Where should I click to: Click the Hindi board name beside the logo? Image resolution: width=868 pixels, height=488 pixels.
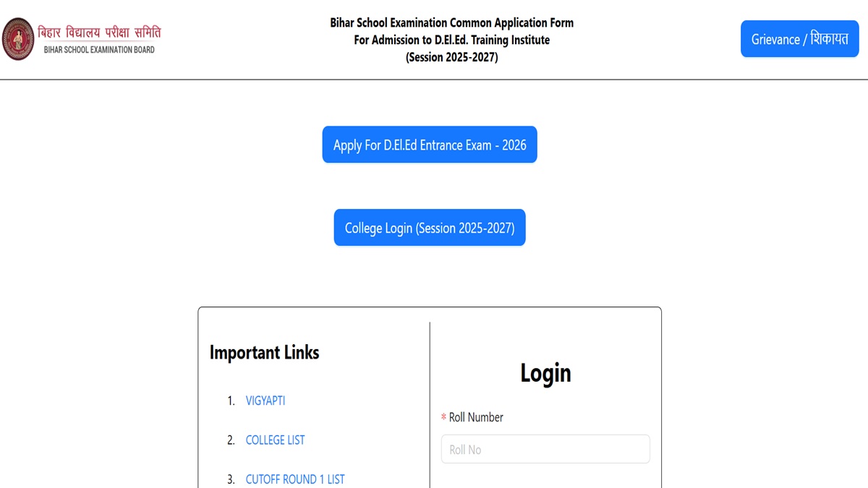tap(99, 33)
